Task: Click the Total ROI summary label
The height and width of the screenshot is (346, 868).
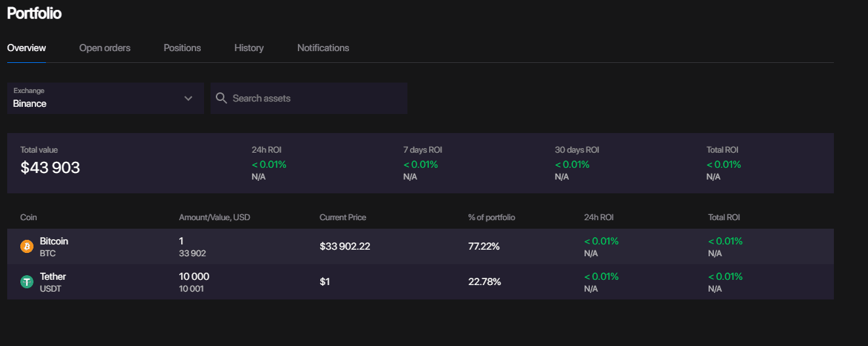Action: [722, 150]
